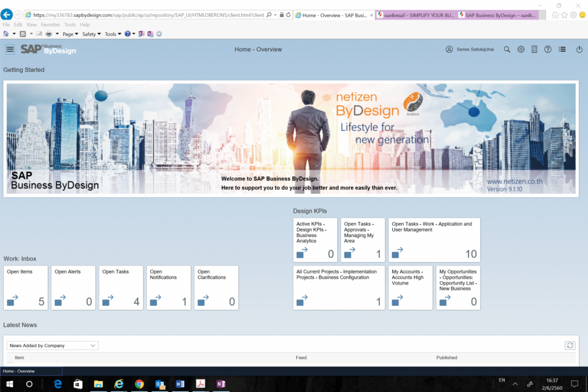This screenshot has width=588, height=392.
Task: Open the Windows Start menu
Action: [10, 384]
